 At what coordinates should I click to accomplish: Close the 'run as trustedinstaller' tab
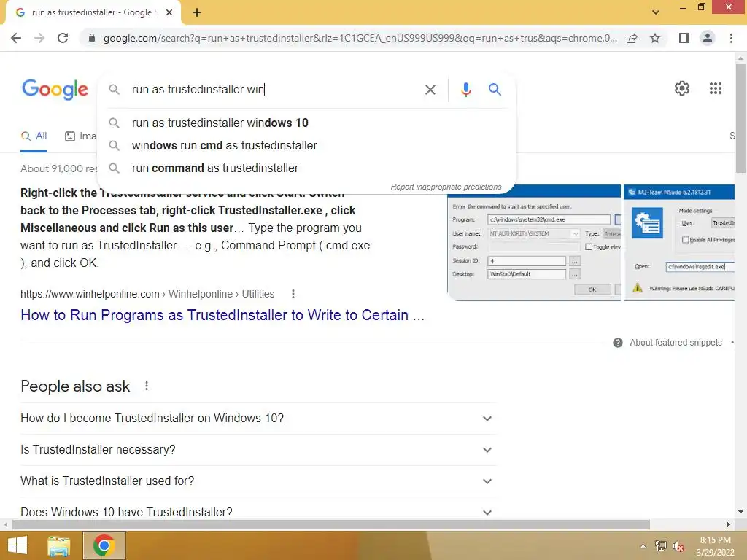tap(169, 12)
